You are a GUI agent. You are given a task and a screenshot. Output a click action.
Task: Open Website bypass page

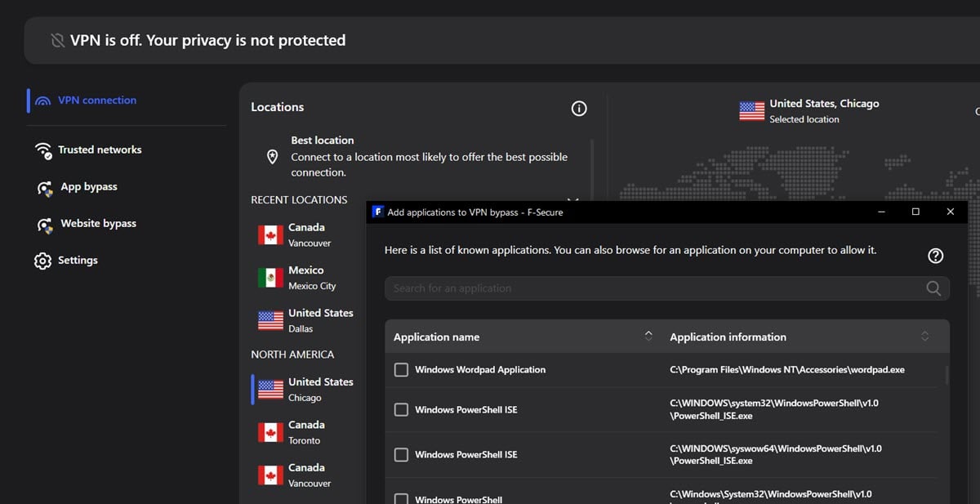tap(98, 223)
